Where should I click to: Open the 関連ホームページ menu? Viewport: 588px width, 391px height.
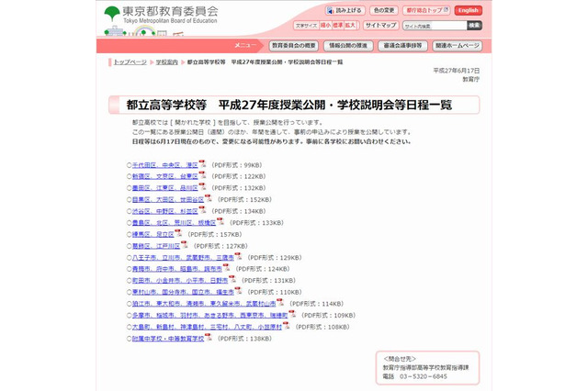[458, 46]
